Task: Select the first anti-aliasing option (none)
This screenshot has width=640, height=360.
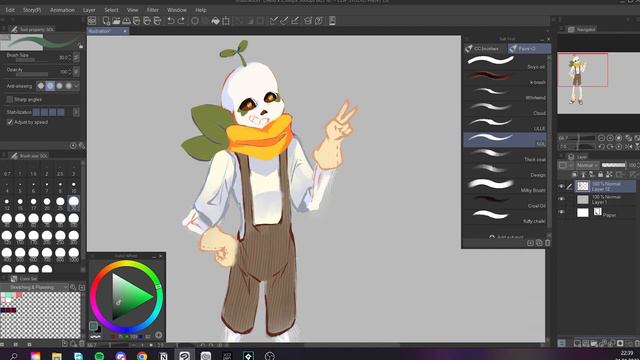Action: [41, 86]
